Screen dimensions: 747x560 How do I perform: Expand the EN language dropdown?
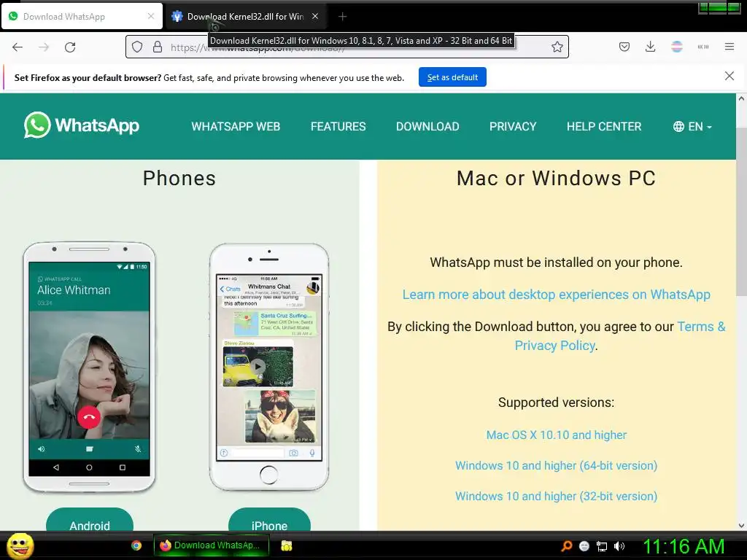coord(692,127)
